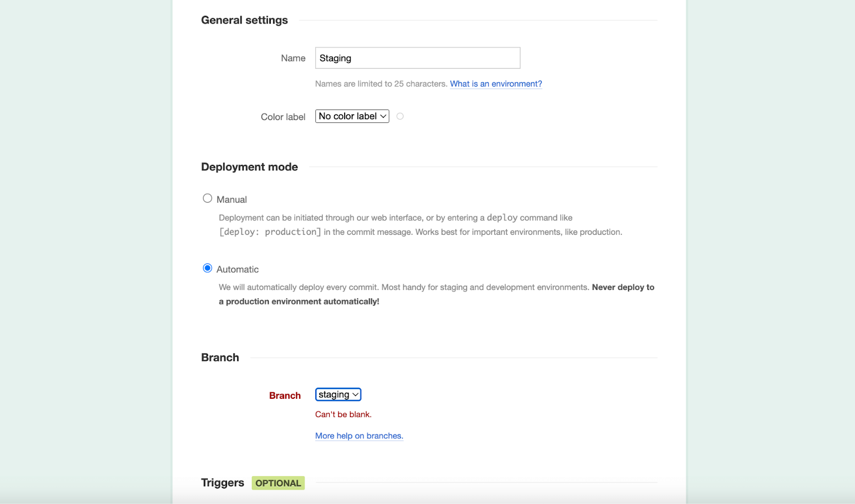Select the Automatic deployment mode radio button
Screen dimensions: 855x504
207,268
